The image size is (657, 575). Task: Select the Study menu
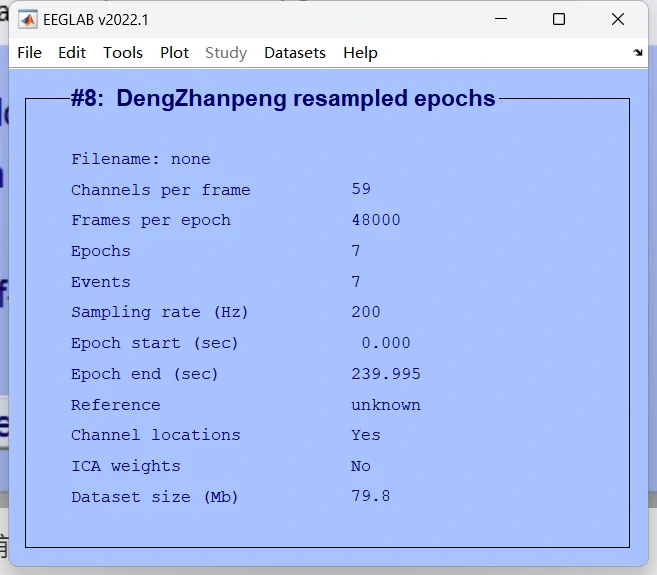[226, 53]
